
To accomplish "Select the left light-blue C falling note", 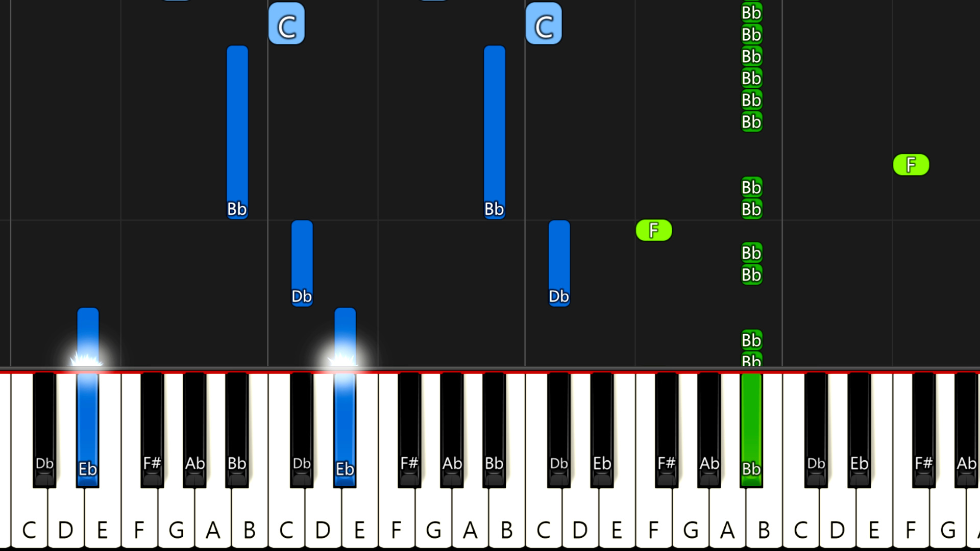I will (x=286, y=23).
